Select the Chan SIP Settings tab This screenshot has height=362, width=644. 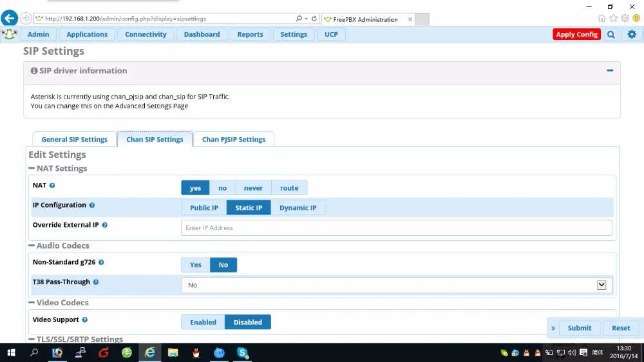(155, 139)
